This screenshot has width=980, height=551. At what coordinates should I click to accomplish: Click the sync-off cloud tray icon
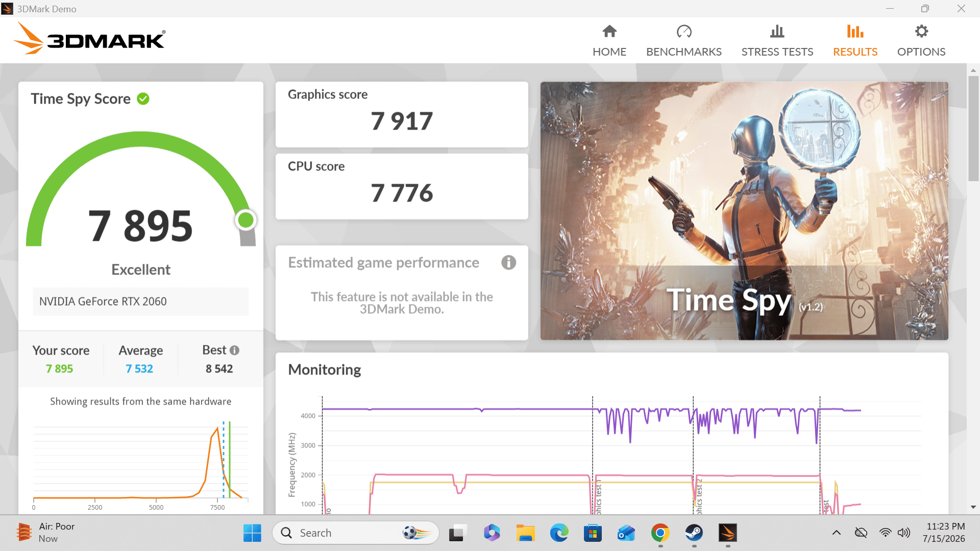tap(861, 533)
